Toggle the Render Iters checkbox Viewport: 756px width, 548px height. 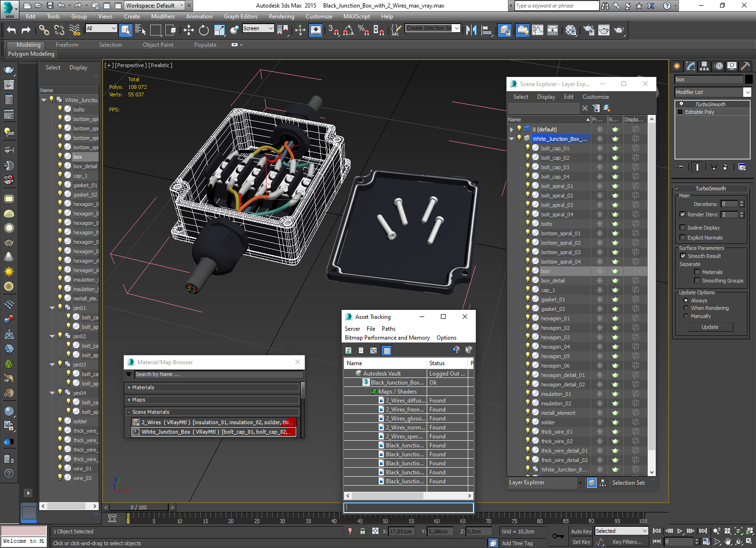pyautogui.click(x=682, y=214)
